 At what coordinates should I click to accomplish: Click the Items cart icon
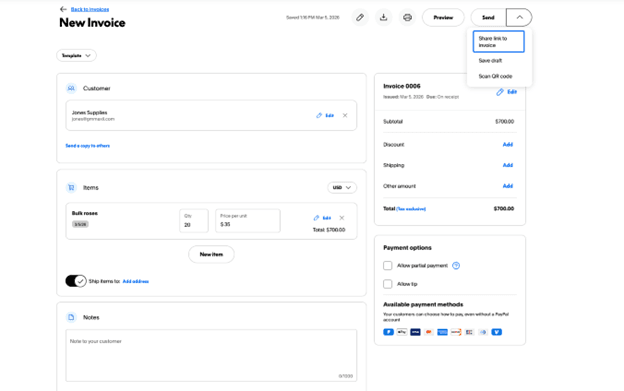[x=71, y=187]
